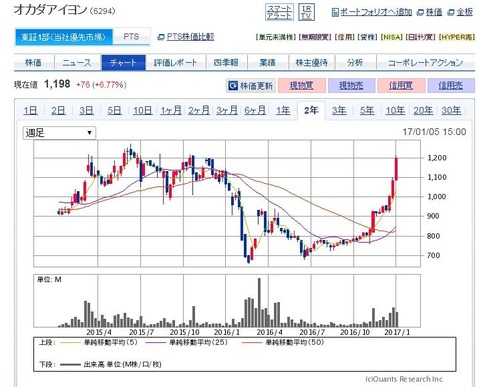The height and width of the screenshot is (387, 479).
Task: Select the 30年 chart period
Action: click(451, 110)
